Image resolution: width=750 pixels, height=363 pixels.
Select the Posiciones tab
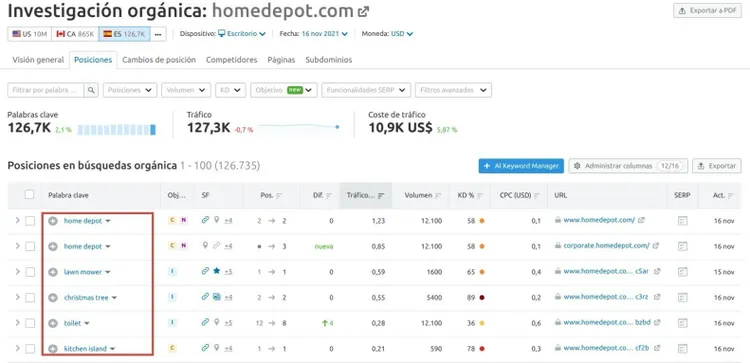pyautogui.click(x=93, y=60)
